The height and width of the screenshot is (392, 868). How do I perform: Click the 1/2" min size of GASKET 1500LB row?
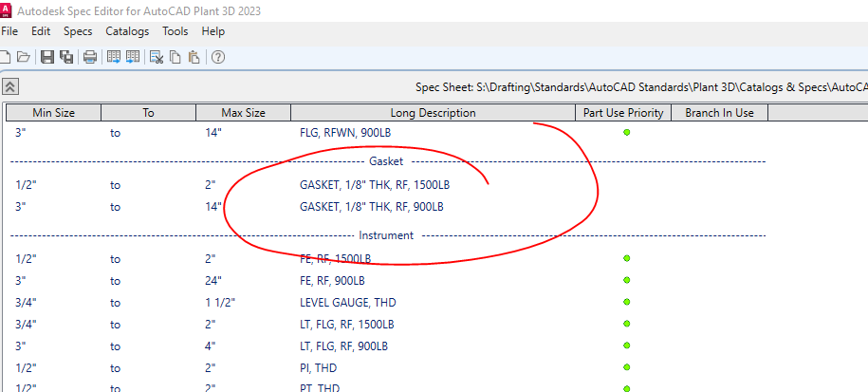point(26,185)
